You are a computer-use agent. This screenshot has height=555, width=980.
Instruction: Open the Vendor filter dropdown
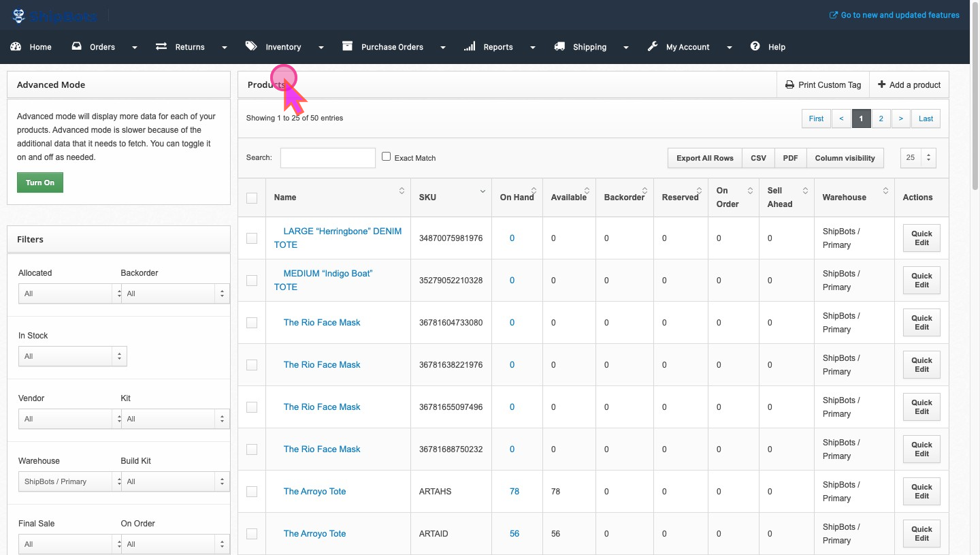click(69, 419)
